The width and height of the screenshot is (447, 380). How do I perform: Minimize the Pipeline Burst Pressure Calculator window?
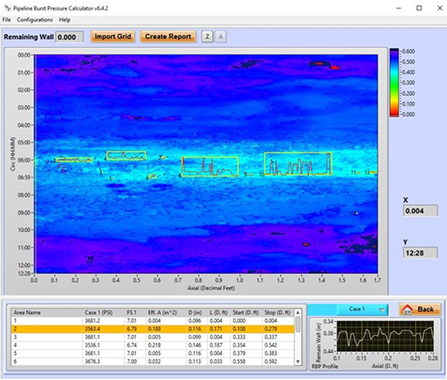pos(399,8)
